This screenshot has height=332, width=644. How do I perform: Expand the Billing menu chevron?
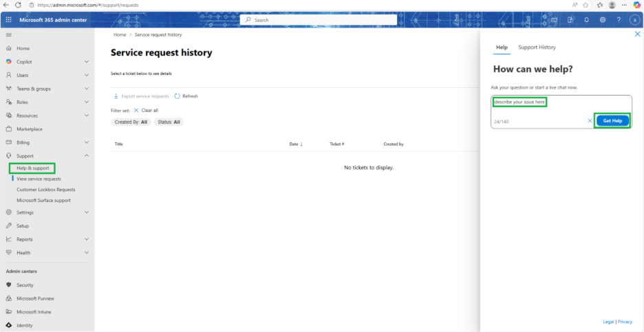pyautogui.click(x=86, y=142)
